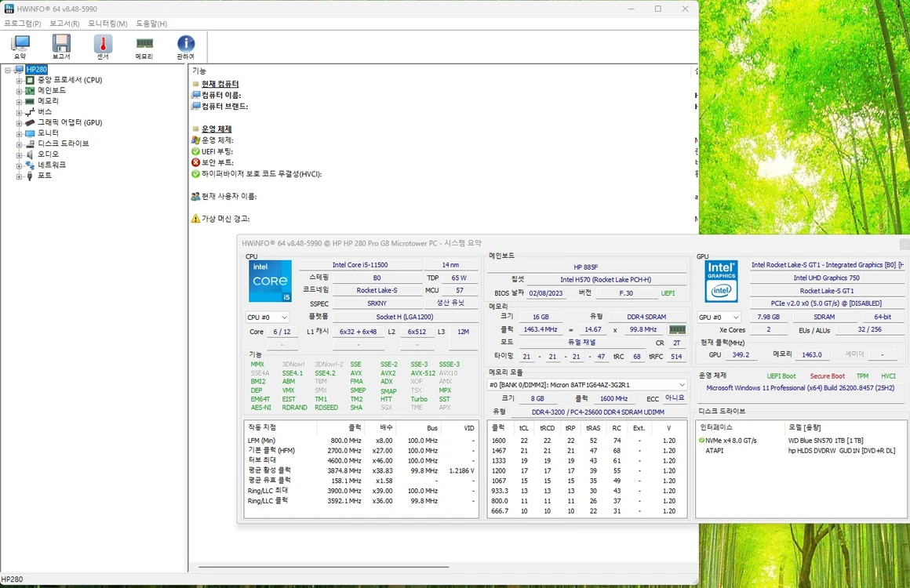Click the DDR4-3200 / PC4-25600 module type field
This screenshot has height=588, width=910.
coord(598,412)
